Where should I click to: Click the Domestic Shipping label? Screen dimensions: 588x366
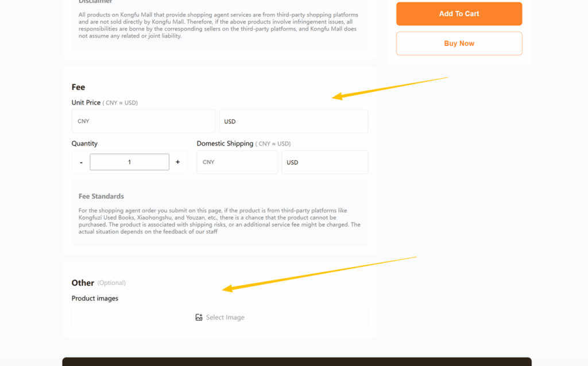point(225,144)
